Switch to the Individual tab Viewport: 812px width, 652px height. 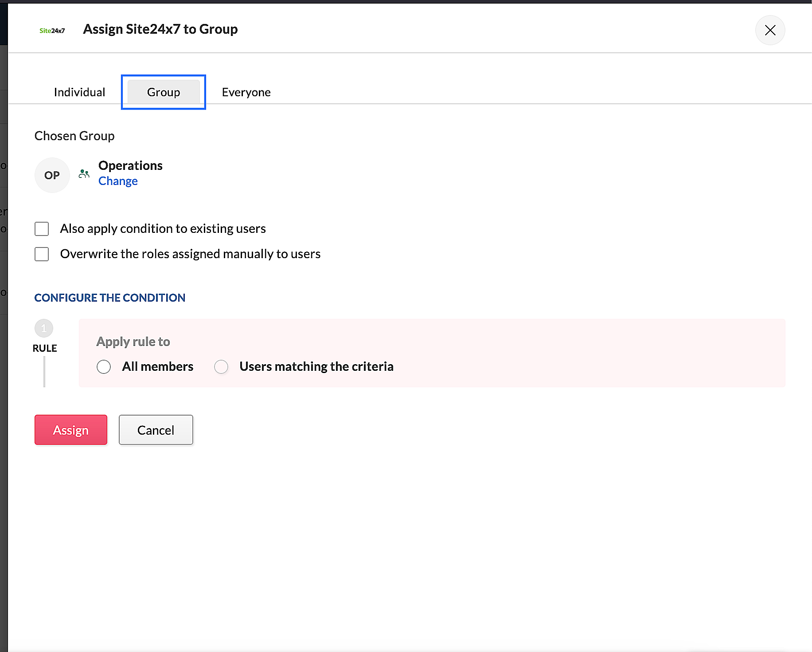point(79,92)
